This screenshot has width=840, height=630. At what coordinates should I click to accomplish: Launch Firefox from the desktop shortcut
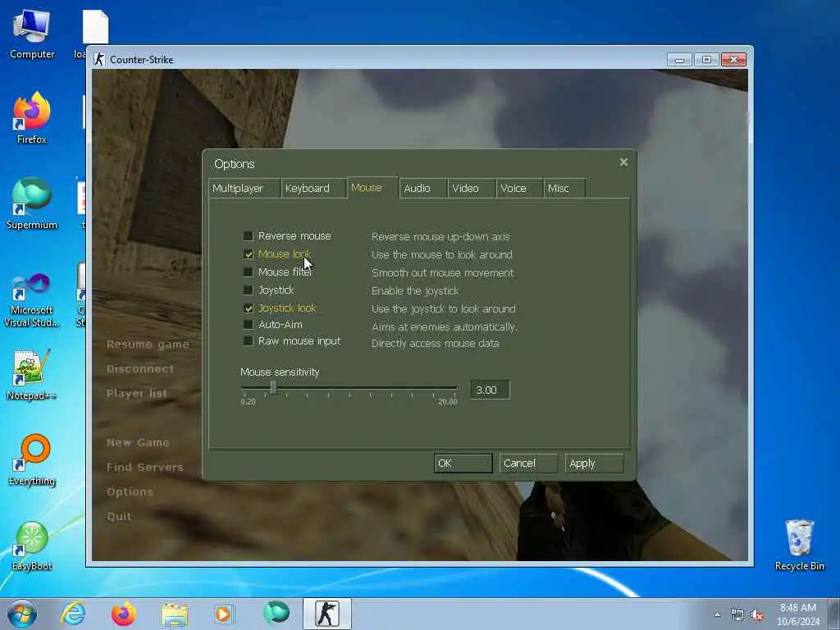[32, 118]
